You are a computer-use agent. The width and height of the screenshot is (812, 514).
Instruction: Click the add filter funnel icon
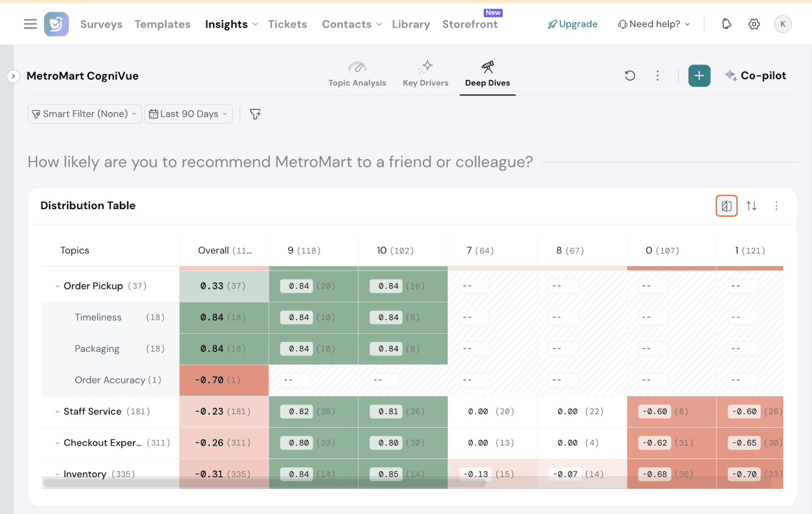[255, 114]
